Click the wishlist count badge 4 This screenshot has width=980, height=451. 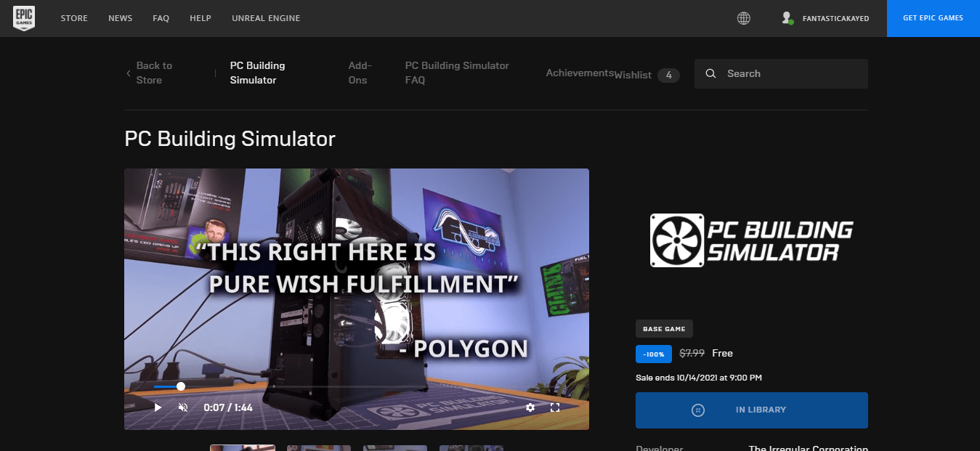pyautogui.click(x=668, y=75)
